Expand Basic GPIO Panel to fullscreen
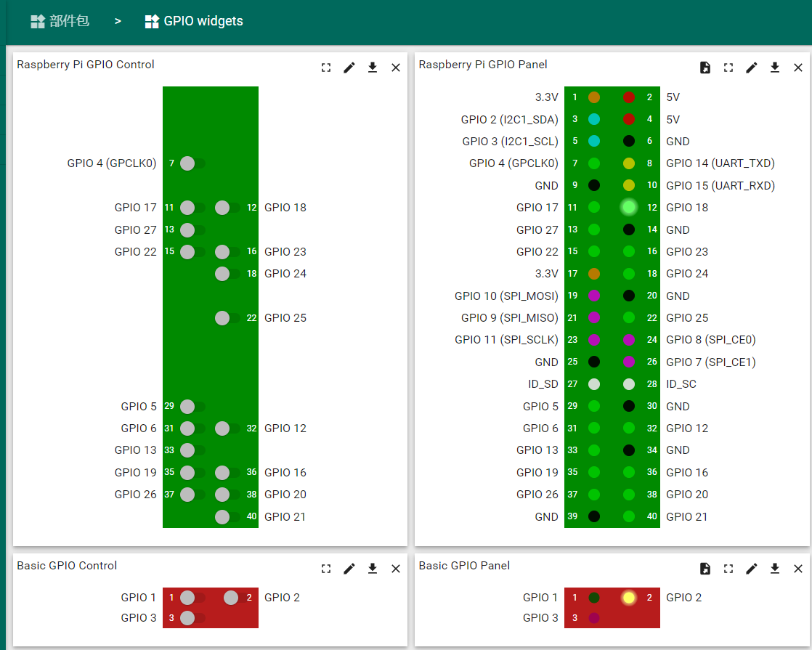 (x=728, y=569)
